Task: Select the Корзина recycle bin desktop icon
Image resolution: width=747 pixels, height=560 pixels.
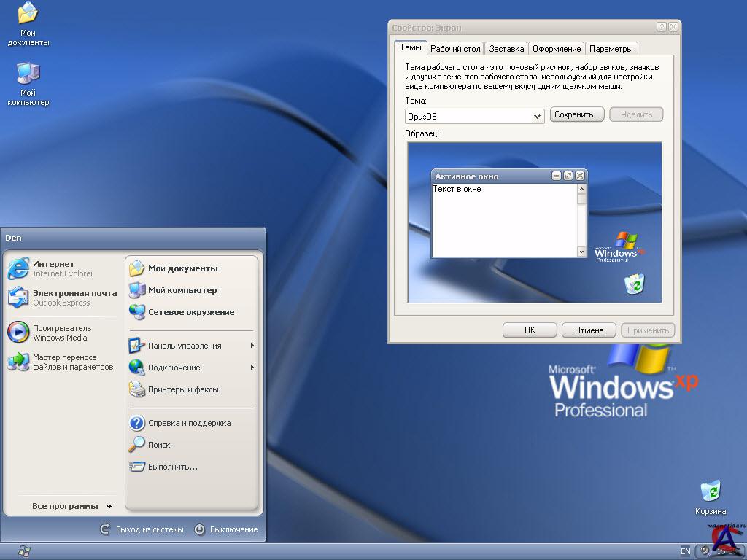Action: (711, 497)
